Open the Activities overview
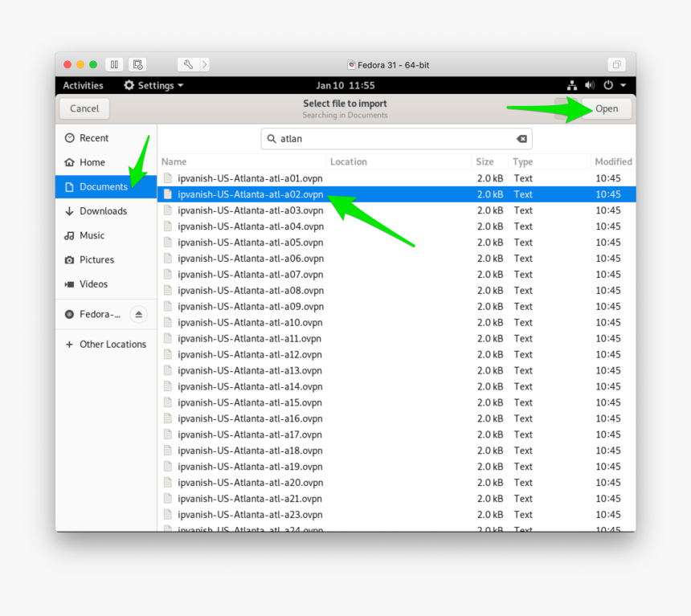Viewport: 691px width, 616px height. coord(84,86)
